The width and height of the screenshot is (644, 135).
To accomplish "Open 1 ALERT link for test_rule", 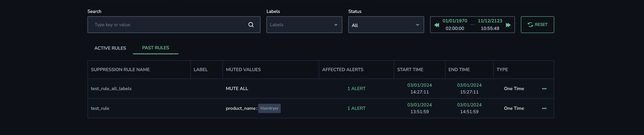I will (356, 108).
